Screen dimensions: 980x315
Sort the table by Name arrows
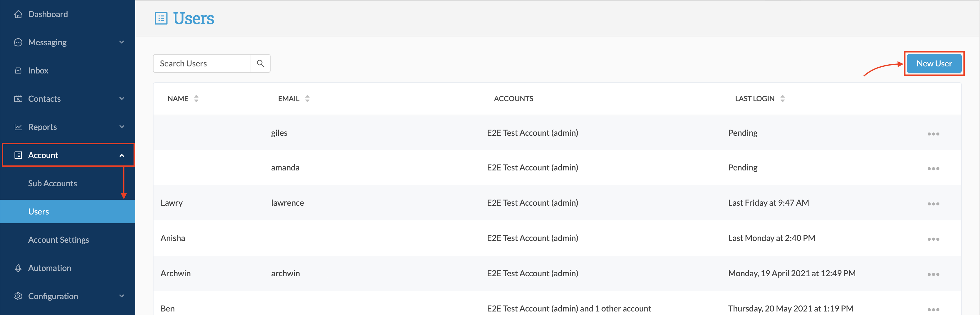pos(196,98)
